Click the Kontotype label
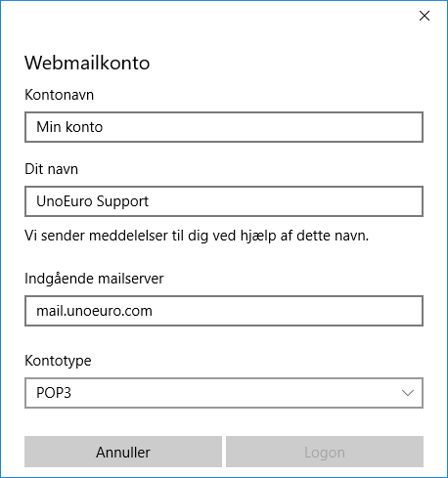Viewport: 448px width, 478px height. click(58, 361)
